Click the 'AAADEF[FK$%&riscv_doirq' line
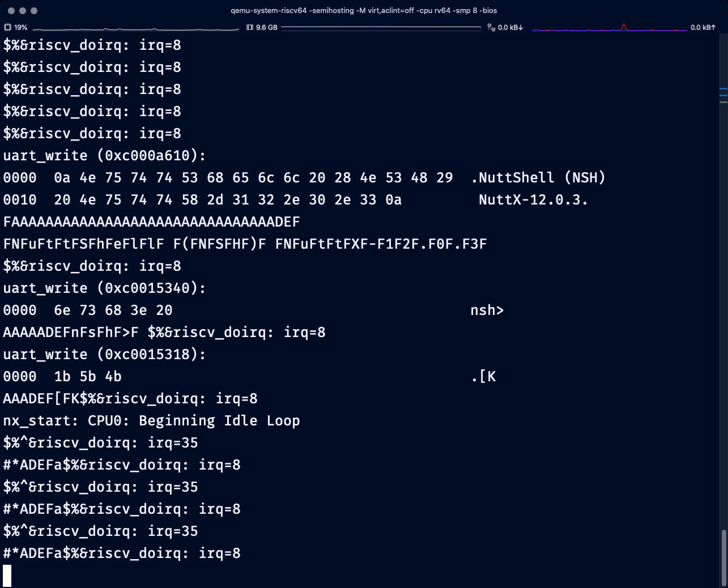The image size is (728, 588). (x=130, y=399)
